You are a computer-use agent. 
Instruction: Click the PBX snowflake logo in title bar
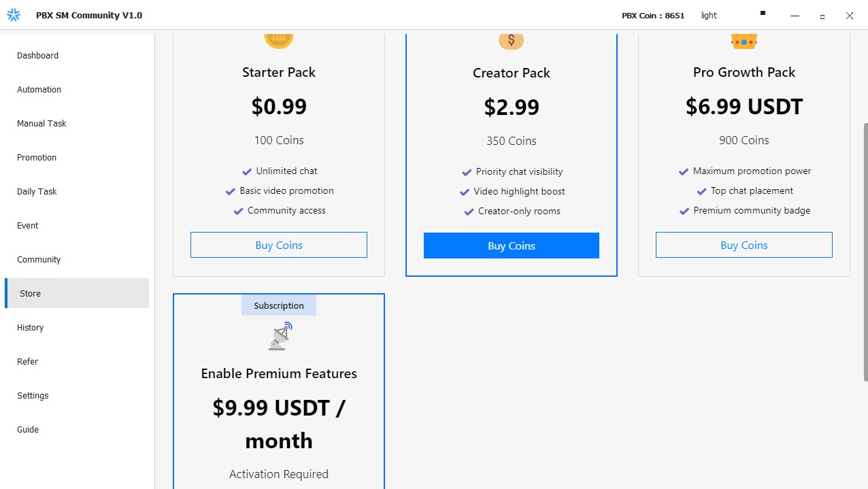(14, 15)
